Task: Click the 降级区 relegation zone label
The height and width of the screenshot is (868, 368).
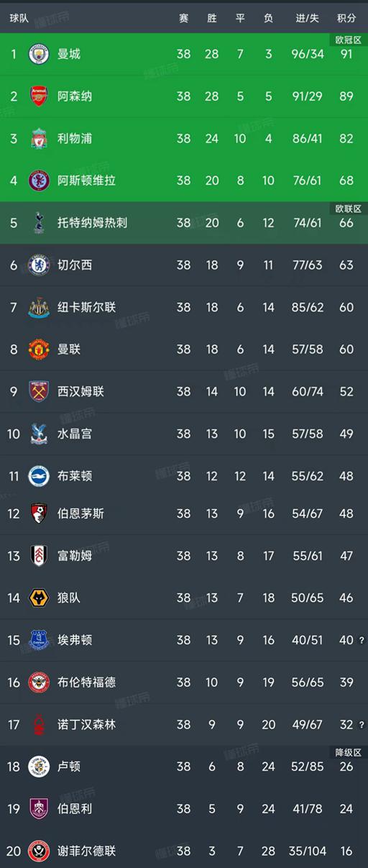Action: point(348,753)
